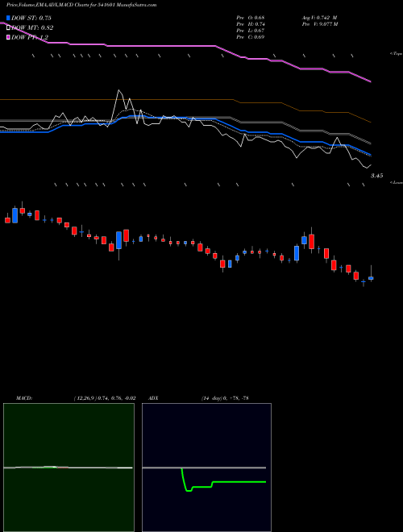Click the blue DOW ST legend swatch
Image resolution: width=403 pixels, height=532 pixels.
9,18
